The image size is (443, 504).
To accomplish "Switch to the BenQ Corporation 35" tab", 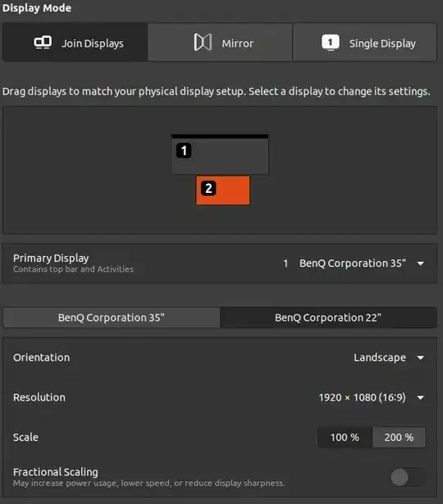I will pyautogui.click(x=111, y=318).
